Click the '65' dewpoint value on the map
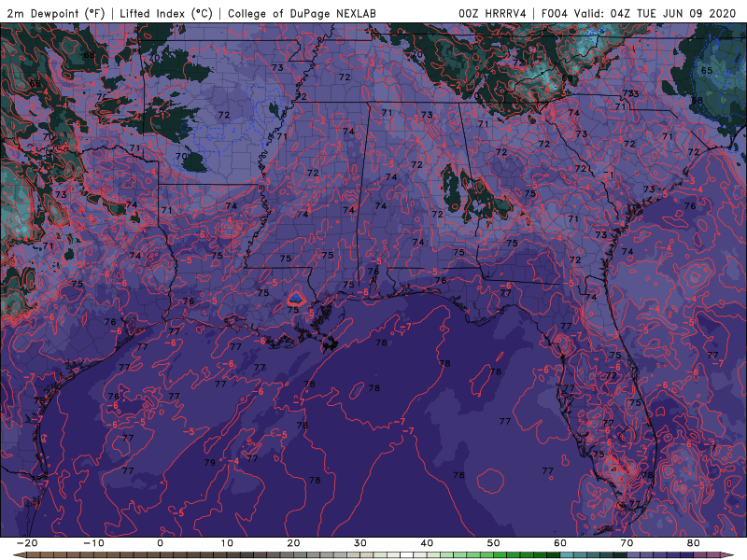 707,71
